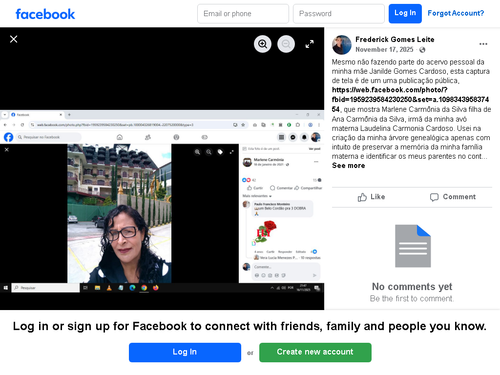Open the web.facebook.com/photo link in post
Viewport: 500px width, 375px height.
tap(410, 99)
